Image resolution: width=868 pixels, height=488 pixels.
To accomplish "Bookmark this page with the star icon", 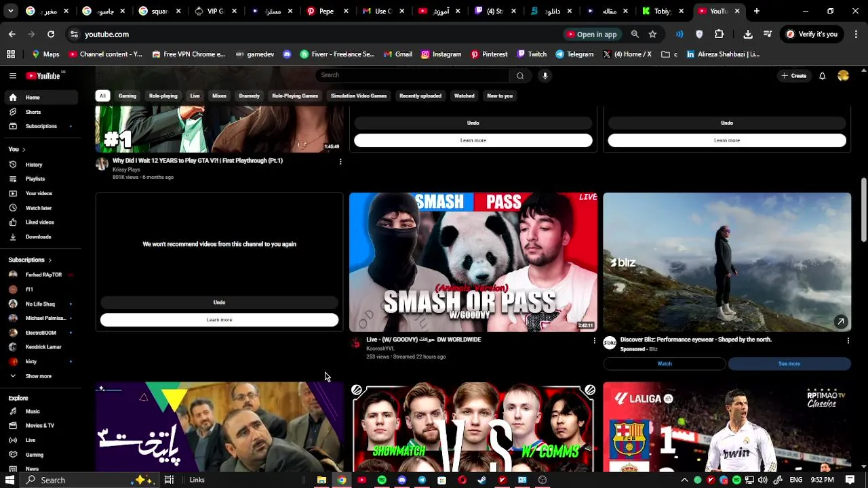I will click(652, 34).
